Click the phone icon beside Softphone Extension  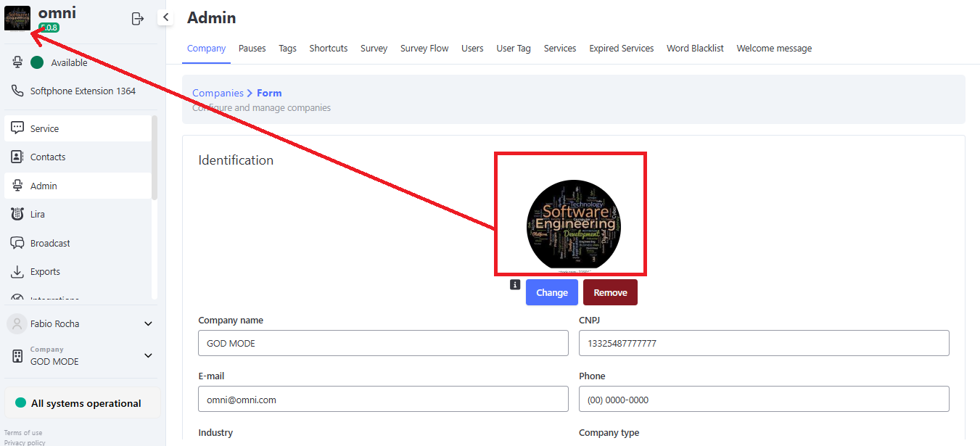click(x=18, y=91)
